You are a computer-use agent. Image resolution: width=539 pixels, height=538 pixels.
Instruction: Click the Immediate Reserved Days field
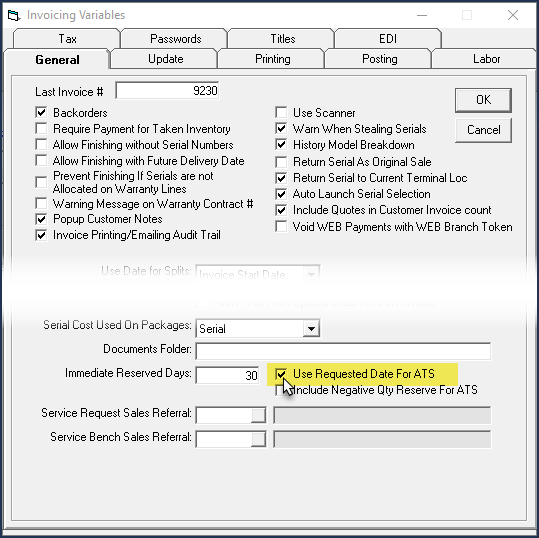tap(227, 375)
